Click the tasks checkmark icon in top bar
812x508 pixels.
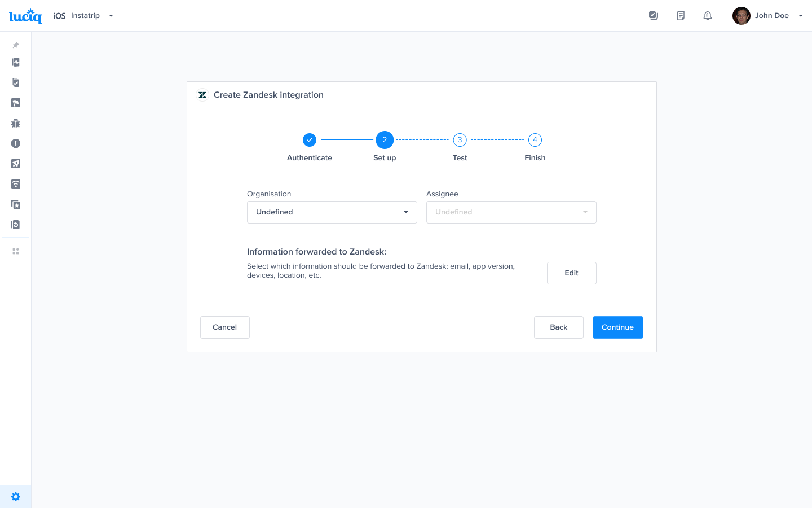coord(653,15)
